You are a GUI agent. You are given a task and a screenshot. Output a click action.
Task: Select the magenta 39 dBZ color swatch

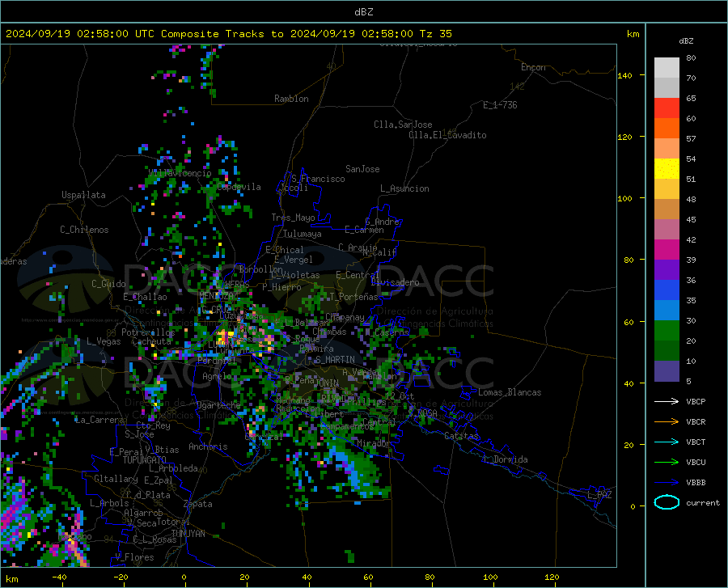click(667, 250)
